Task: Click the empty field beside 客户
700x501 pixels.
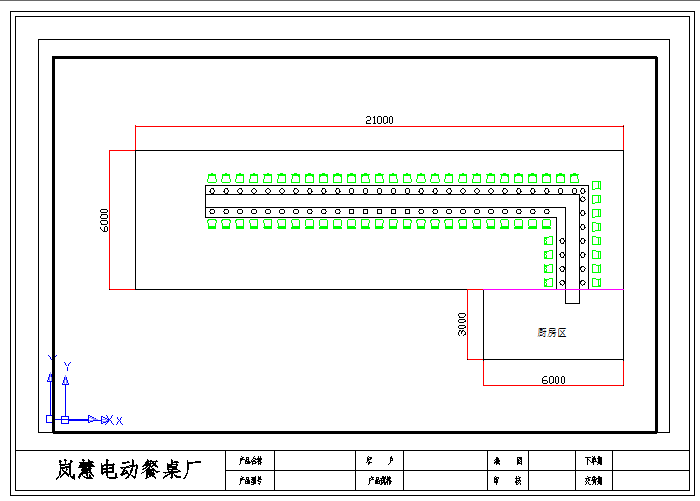Action: click(x=446, y=461)
